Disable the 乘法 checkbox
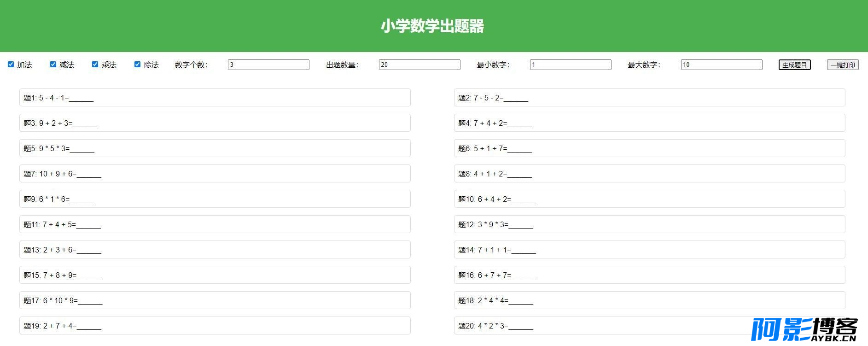This screenshot has height=346, width=868. (x=95, y=65)
